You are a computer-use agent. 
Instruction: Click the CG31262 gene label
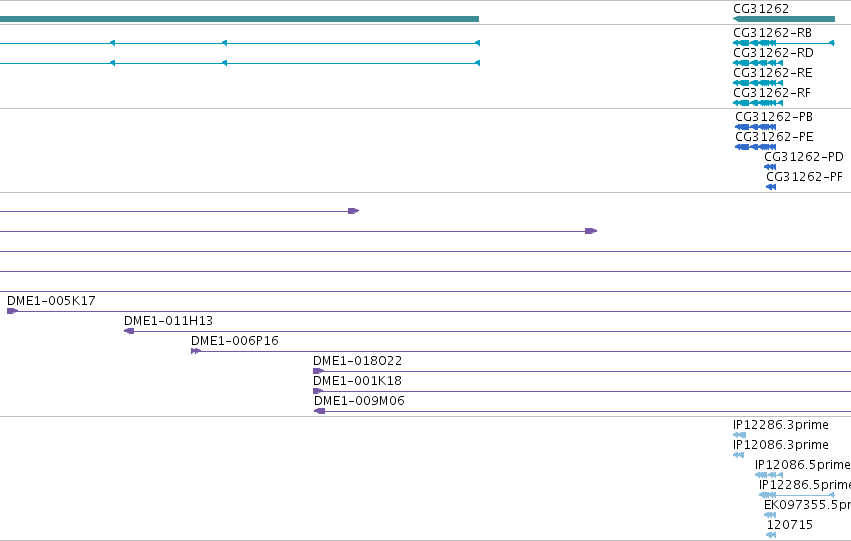[x=761, y=9]
